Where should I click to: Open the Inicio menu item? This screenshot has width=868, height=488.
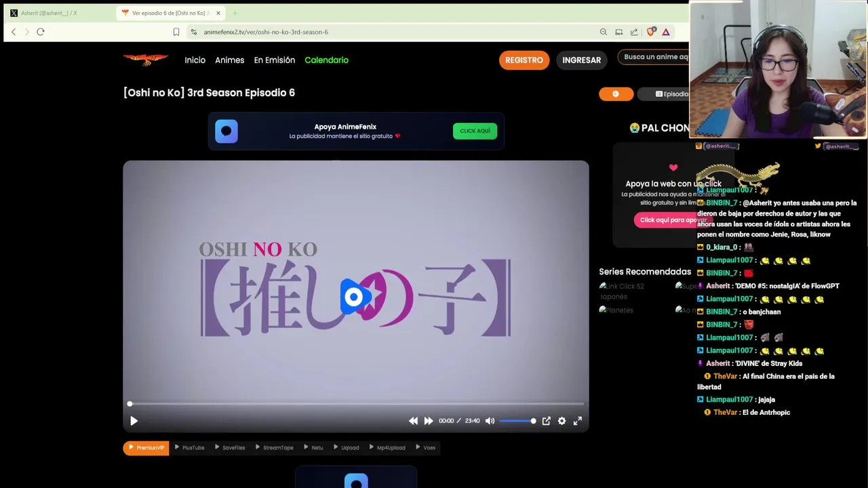coord(195,60)
